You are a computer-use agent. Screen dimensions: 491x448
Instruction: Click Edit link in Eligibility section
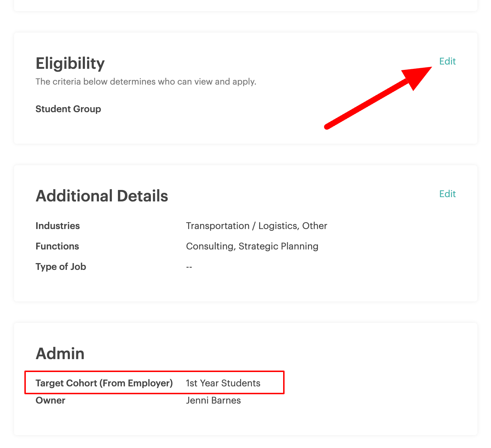447,61
